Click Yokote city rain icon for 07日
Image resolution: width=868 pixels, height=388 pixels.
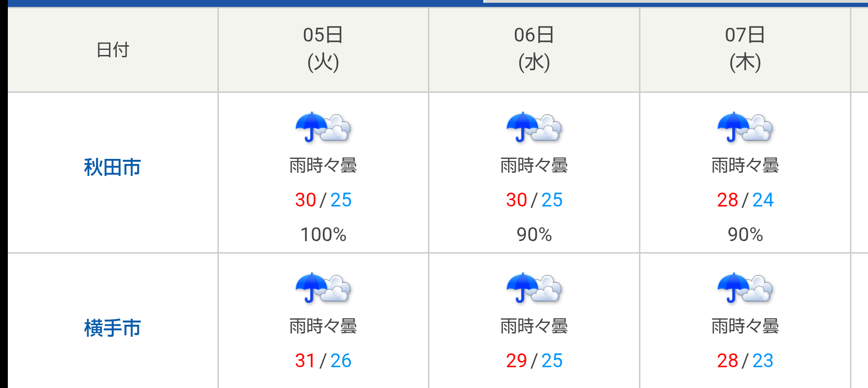(x=745, y=287)
